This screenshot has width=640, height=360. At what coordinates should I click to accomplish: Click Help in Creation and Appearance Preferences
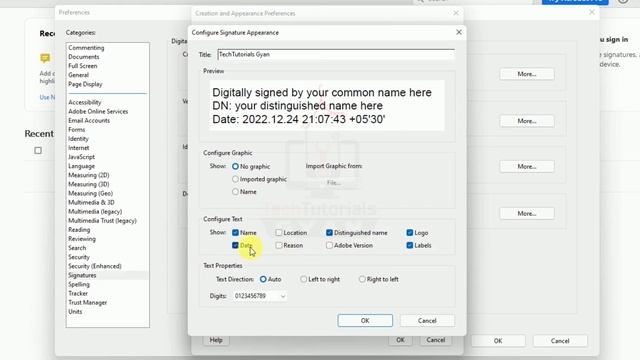click(216, 340)
